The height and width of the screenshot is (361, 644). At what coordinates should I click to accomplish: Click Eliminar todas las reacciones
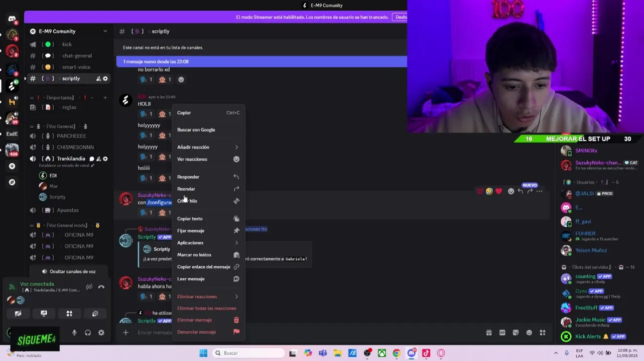[208, 308]
